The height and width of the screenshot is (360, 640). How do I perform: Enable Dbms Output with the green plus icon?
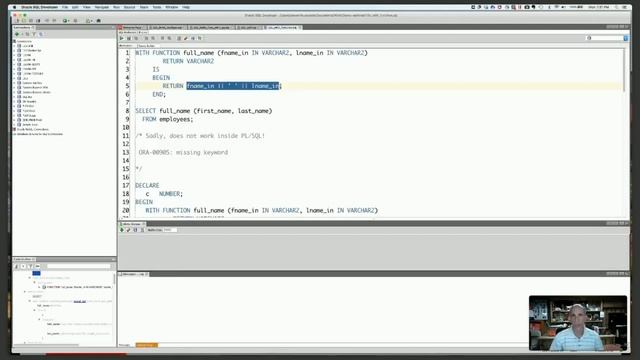point(122,230)
